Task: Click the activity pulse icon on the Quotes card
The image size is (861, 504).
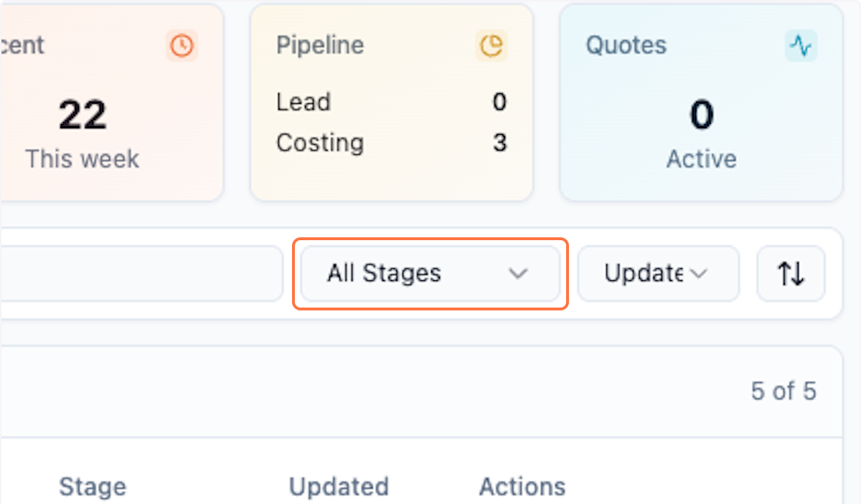Action: [801, 44]
